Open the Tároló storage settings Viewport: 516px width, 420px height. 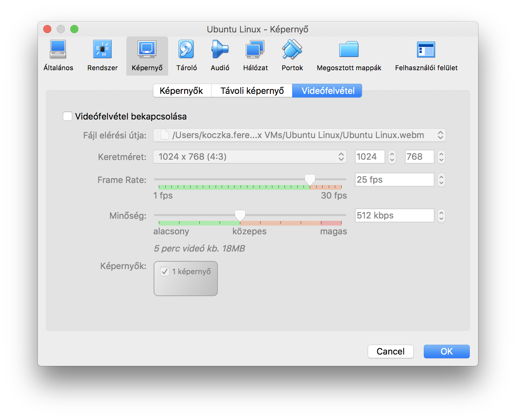click(186, 56)
